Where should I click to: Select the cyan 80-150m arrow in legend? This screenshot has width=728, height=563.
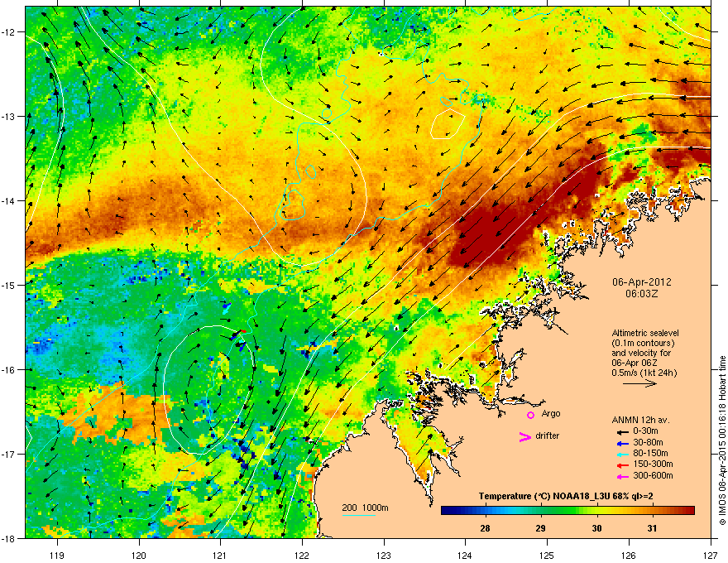(623, 454)
